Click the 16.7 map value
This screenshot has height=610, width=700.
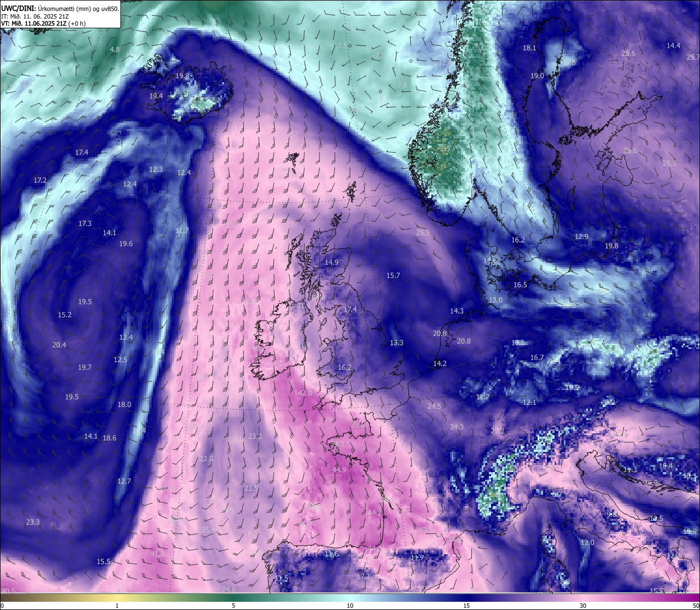tap(537, 358)
